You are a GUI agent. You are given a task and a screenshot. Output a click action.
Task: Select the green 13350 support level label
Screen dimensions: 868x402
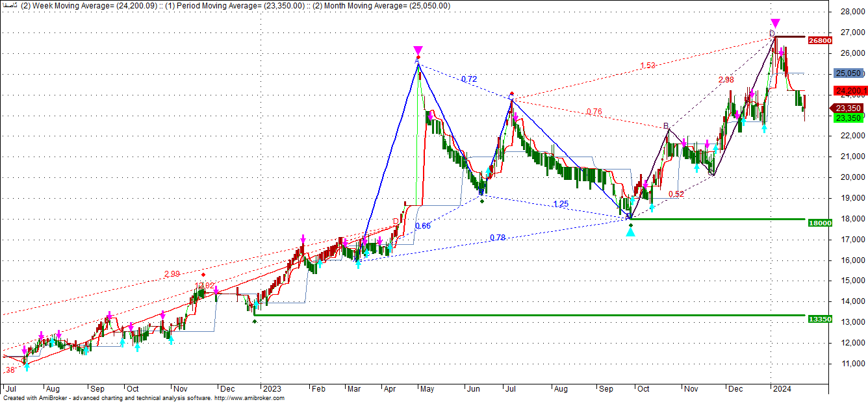[x=819, y=319]
